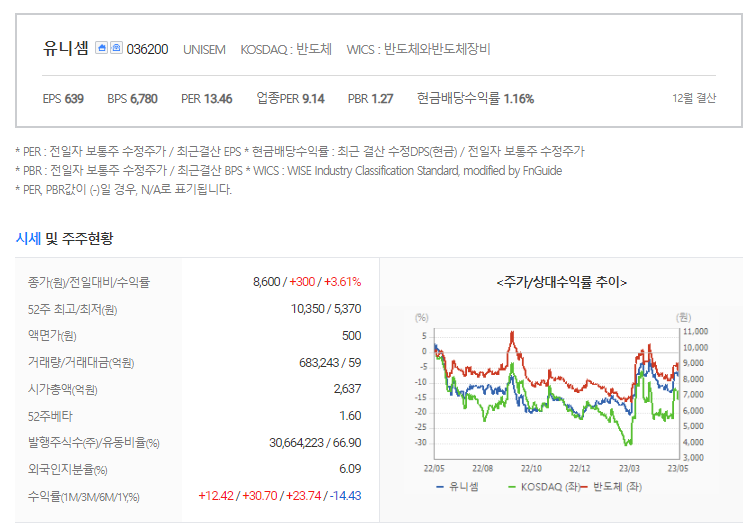Screen dimensions: 754x527
Task: Click the 시세 및 주주현황 heading
Action: (x=64, y=238)
